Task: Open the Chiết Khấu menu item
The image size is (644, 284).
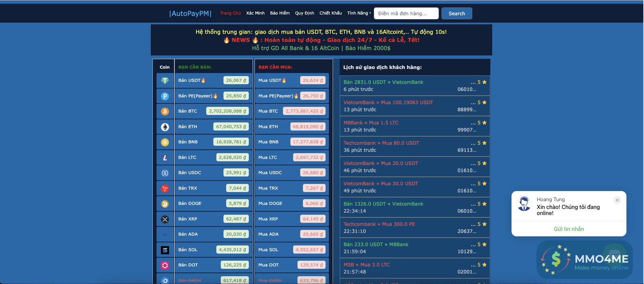Action: [331, 13]
